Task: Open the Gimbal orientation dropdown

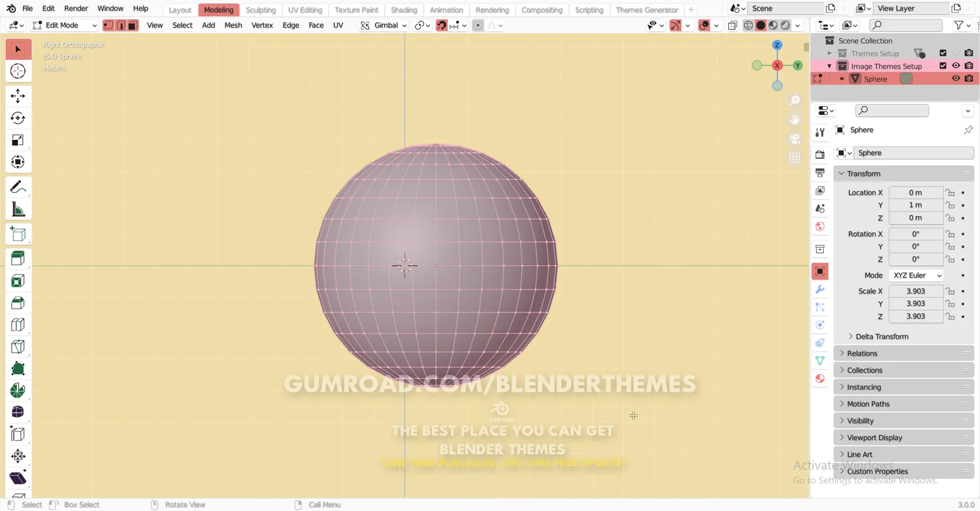Action: (383, 25)
